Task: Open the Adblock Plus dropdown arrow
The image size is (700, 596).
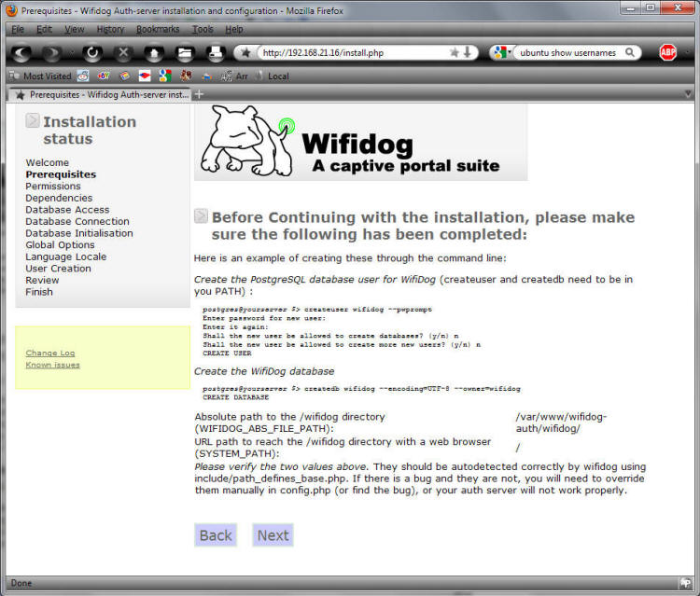Action: pyautogui.click(x=687, y=53)
